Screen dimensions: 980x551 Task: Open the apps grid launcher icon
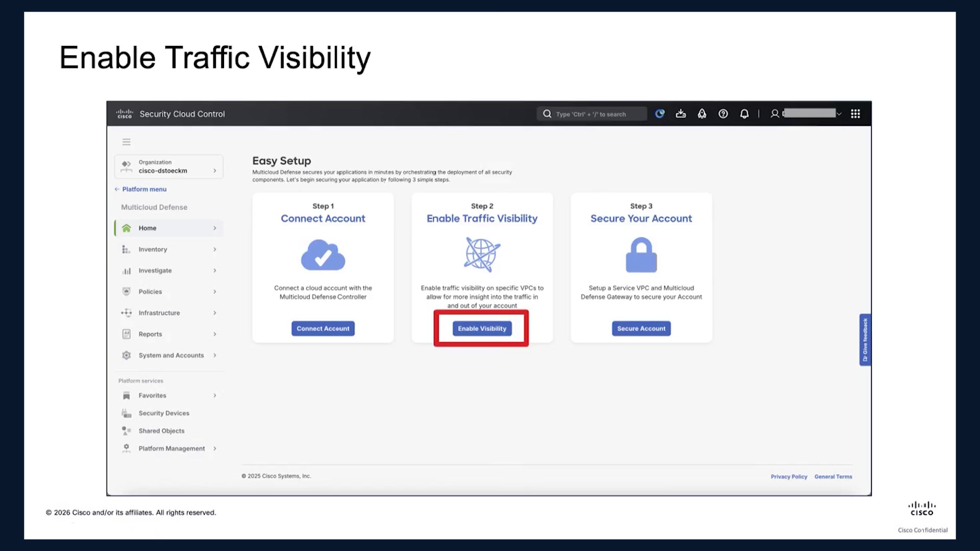(x=855, y=114)
